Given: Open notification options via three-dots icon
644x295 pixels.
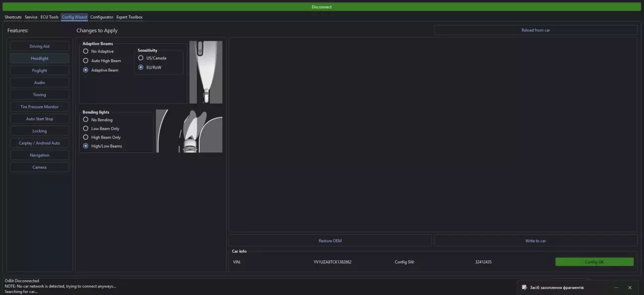Looking at the screenshot, I should coord(616,288).
